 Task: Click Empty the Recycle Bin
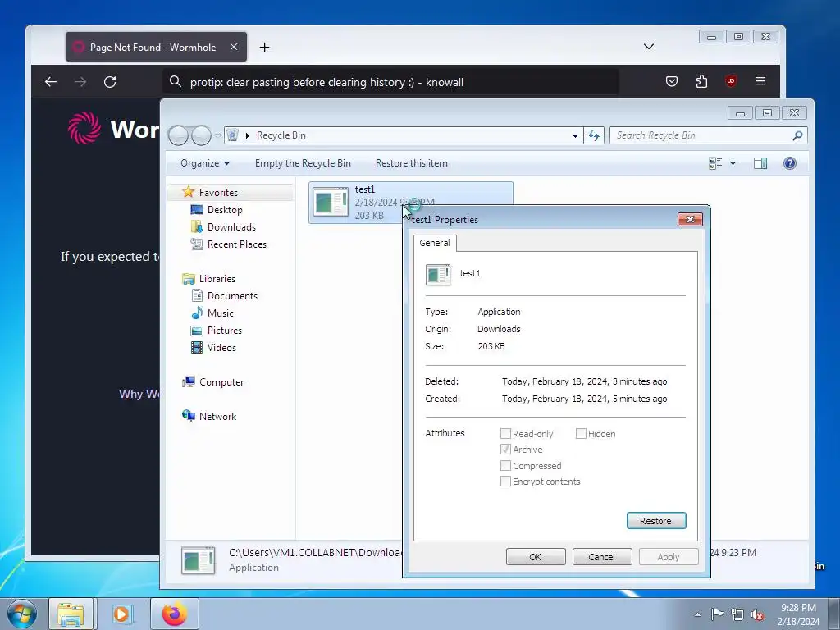303,163
